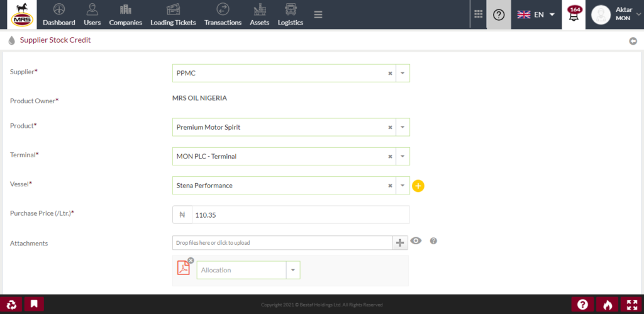Screen dimensions: 644x314
Task: Clear the PPMC supplier selection
Action: pyautogui.click(x=390, y=73)
